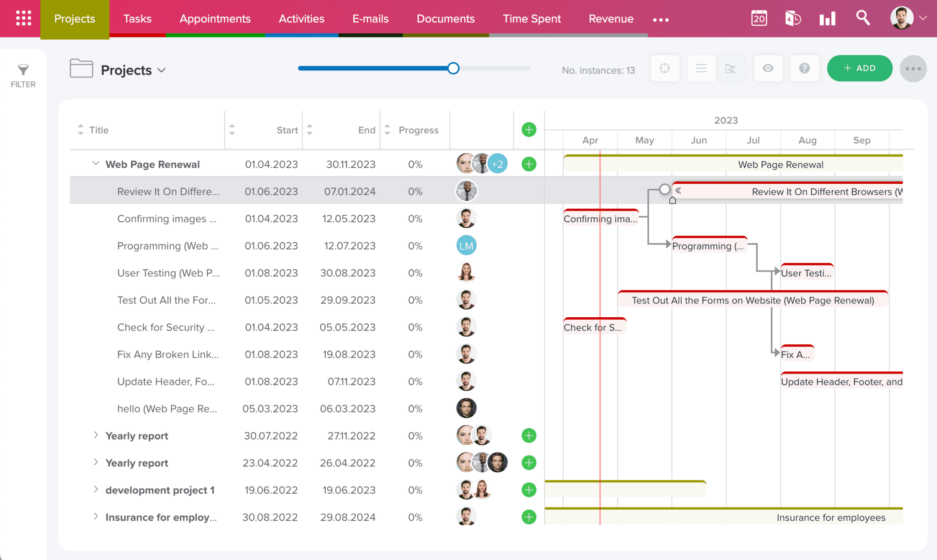Open the more options ellipsis button
Image resolution: width=937 pixels, height=560 pixels.
point(913,68)
